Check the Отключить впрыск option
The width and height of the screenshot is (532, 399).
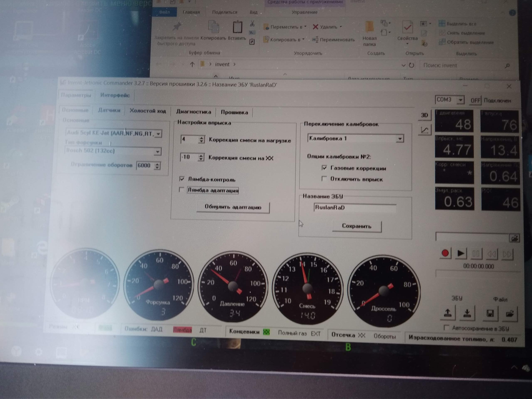pyautogui.click(x=324, y=179)
